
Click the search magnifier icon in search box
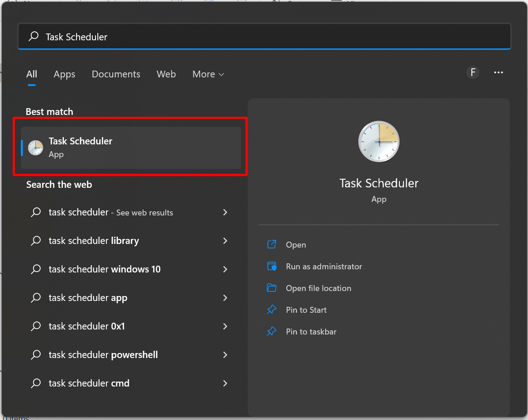pos(34,36)
